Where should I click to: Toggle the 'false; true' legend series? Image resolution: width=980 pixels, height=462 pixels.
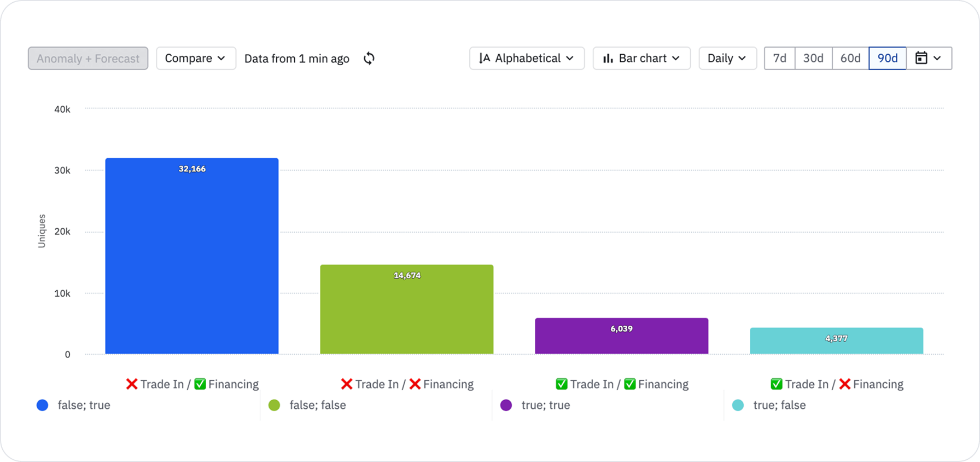click(x=84, y=405)
